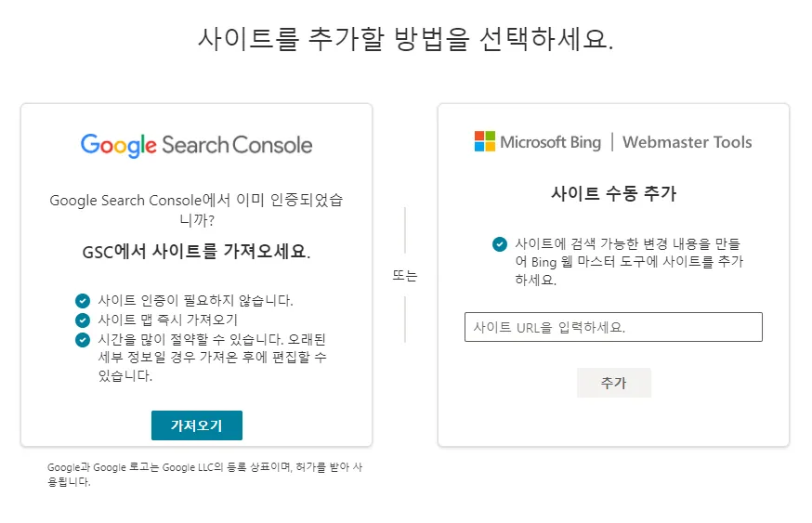The width and height of the screenshot is (812, 523).
Task: Select the GSC에서 사이트를 가져오세요 heading
Action: (x=196, y=252)
